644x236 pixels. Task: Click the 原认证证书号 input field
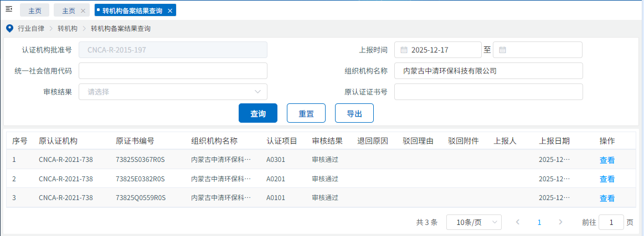[x=488, y=92]
